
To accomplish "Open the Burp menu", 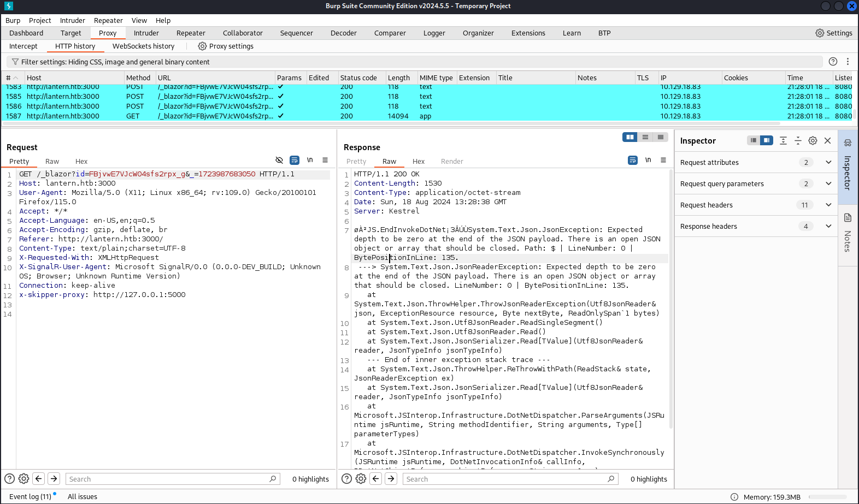I will (13, 20).
